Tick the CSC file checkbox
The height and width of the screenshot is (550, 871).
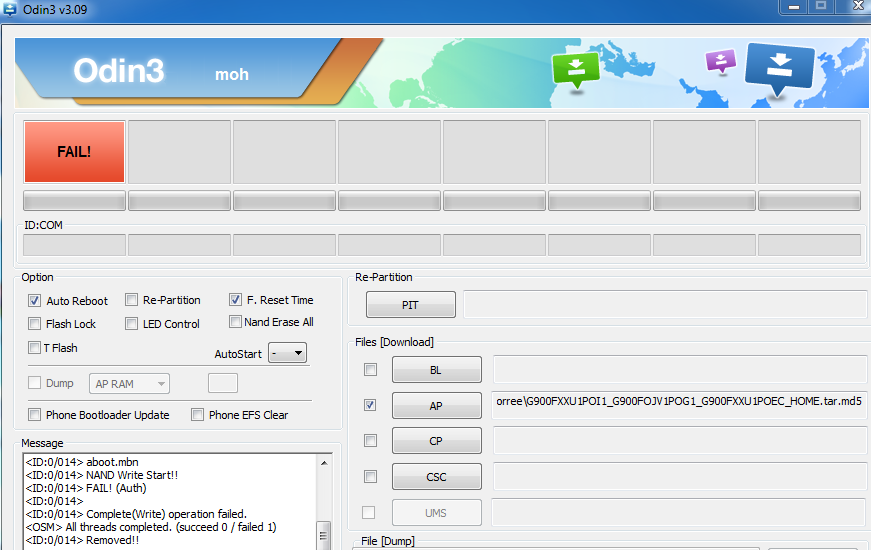coord(370,476)
